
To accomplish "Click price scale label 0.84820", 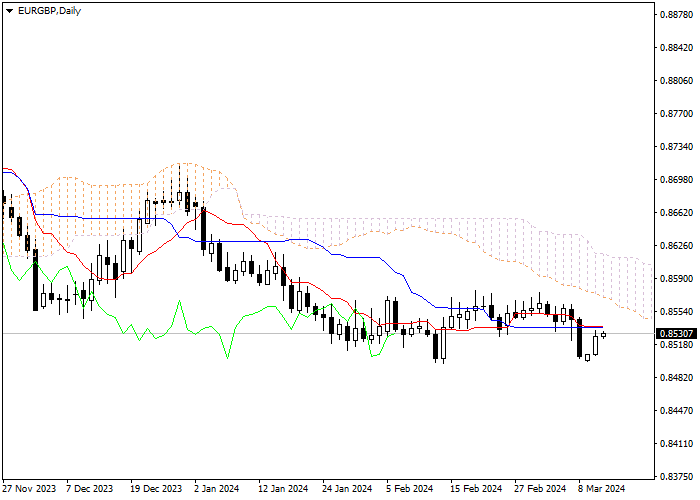I will pyautogui.click(x=676, y=378).
